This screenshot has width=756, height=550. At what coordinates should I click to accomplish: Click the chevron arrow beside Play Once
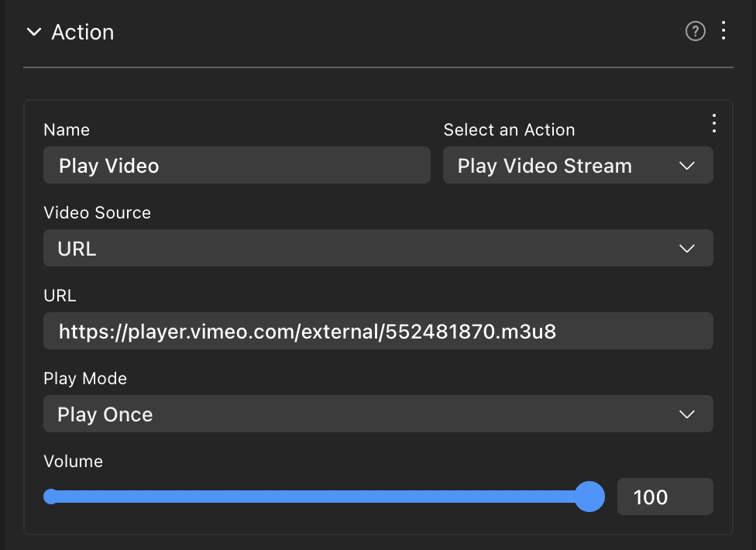point(686,414)
